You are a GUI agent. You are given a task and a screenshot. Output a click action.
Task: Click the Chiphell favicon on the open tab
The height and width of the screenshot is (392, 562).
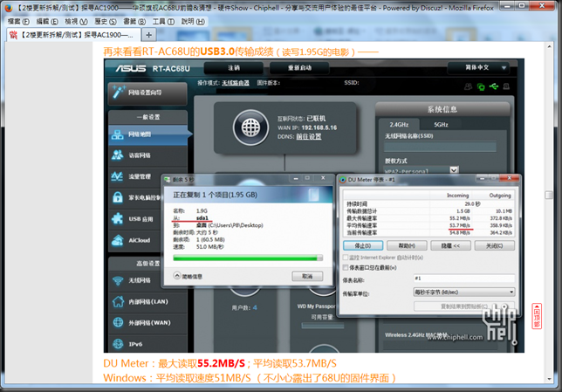click(x=14, y=35)
